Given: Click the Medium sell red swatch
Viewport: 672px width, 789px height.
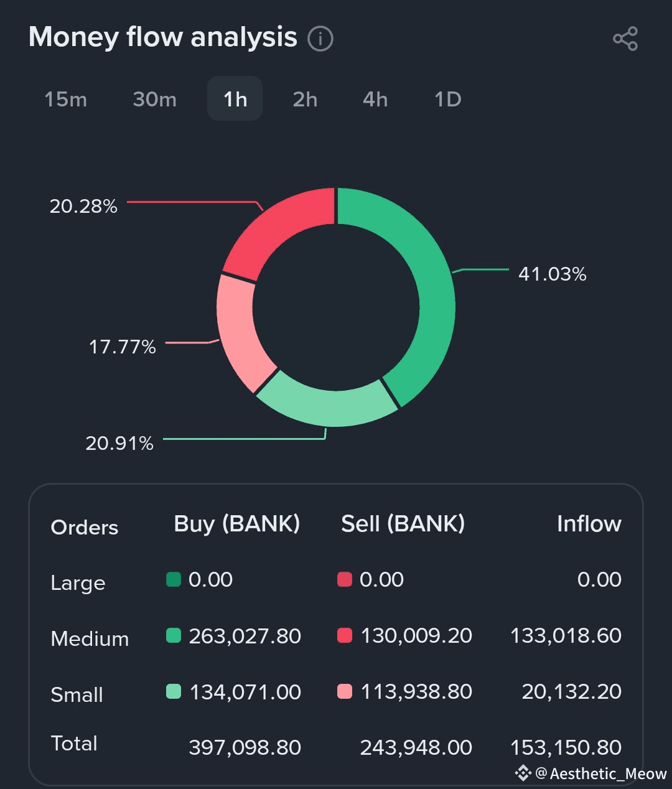Looking at the screenshot, I should point(344,635).
